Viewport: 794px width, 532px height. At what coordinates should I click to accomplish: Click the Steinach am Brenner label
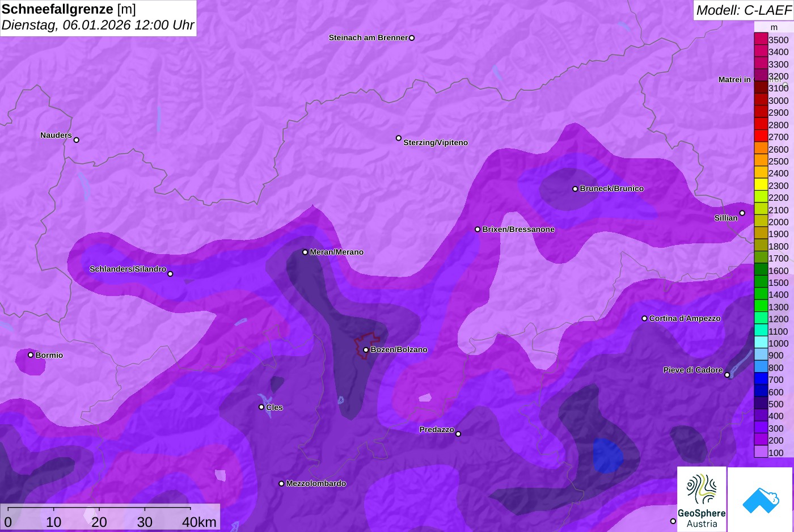(x=368, y=37)
